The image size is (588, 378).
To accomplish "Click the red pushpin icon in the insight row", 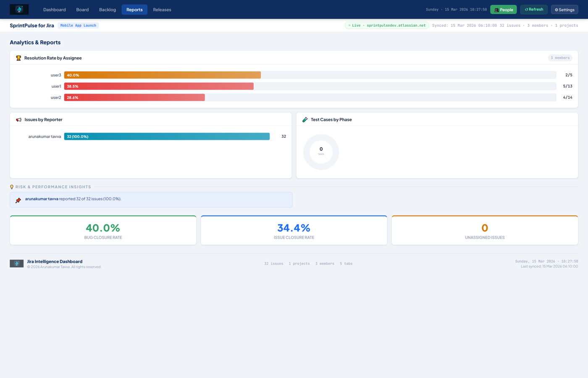I will tap(17, 200).
